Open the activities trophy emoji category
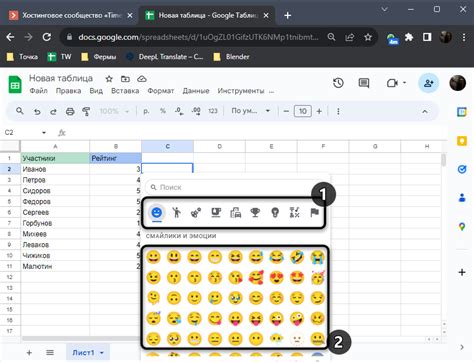Image resolution: width=474 pixels, height=362 pixels. (255, 212)
